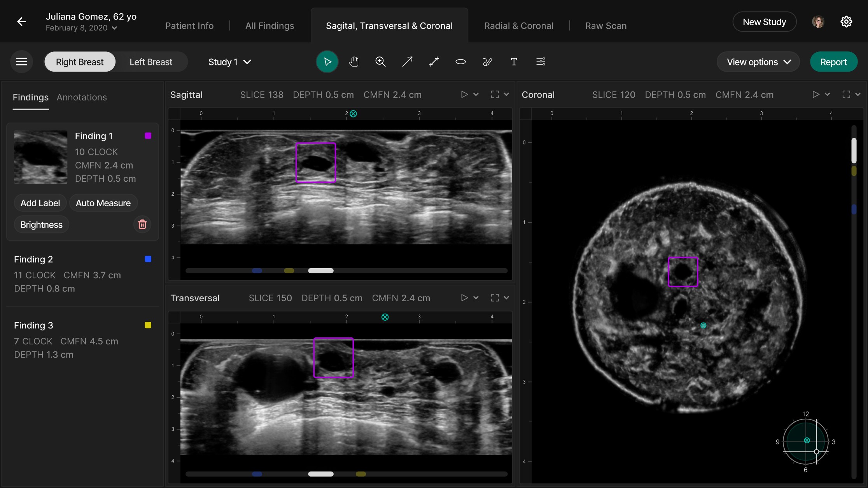
Task: Select the arrow annotation tool
Action: tap(407, 62)
